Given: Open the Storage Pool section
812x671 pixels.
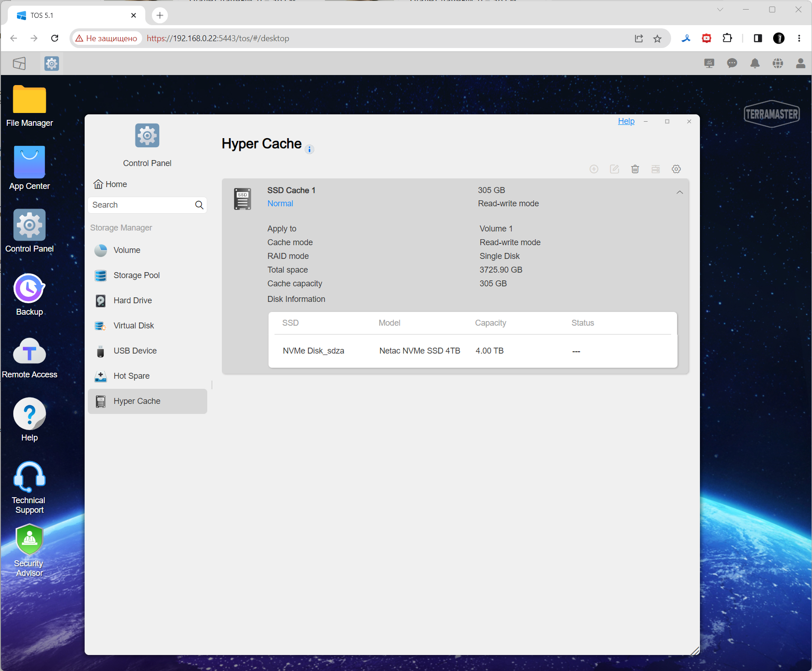Looking at the screenshot, I should tap(147, 275).
